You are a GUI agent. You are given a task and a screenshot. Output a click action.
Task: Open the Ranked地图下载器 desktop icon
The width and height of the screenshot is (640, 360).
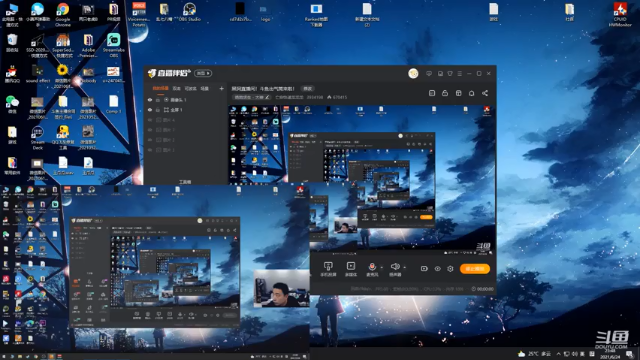tap(316, 14)
